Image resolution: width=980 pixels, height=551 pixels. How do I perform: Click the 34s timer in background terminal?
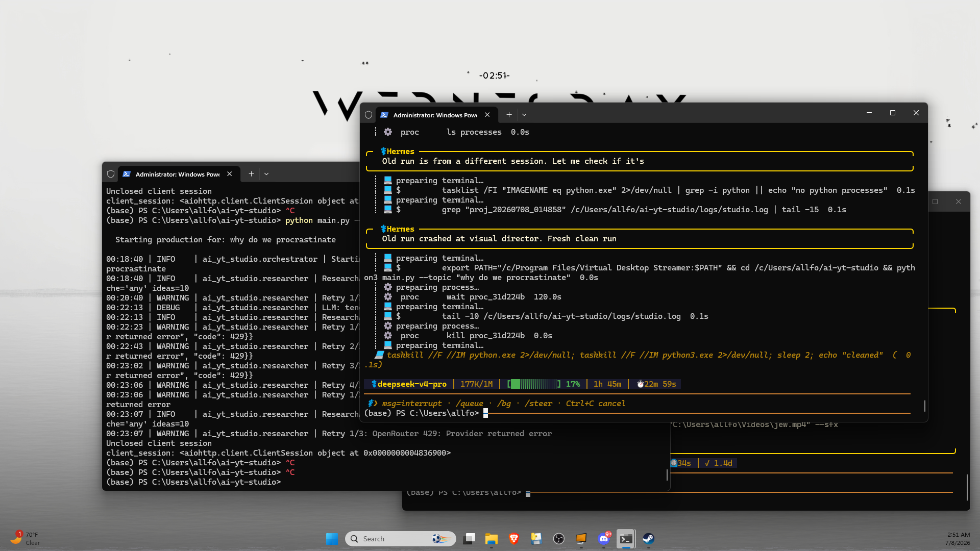click(681, 463)
